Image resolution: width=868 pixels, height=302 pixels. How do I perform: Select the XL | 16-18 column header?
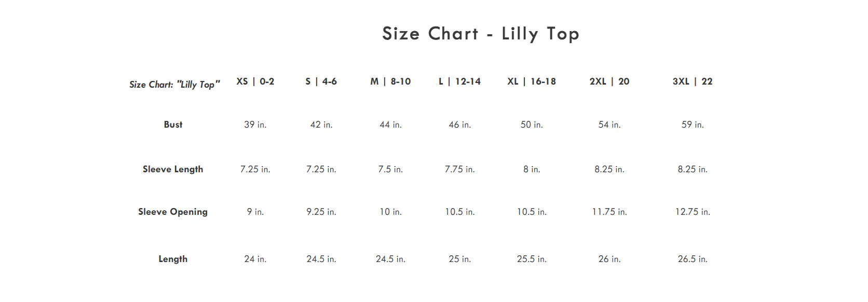point(531,81)
